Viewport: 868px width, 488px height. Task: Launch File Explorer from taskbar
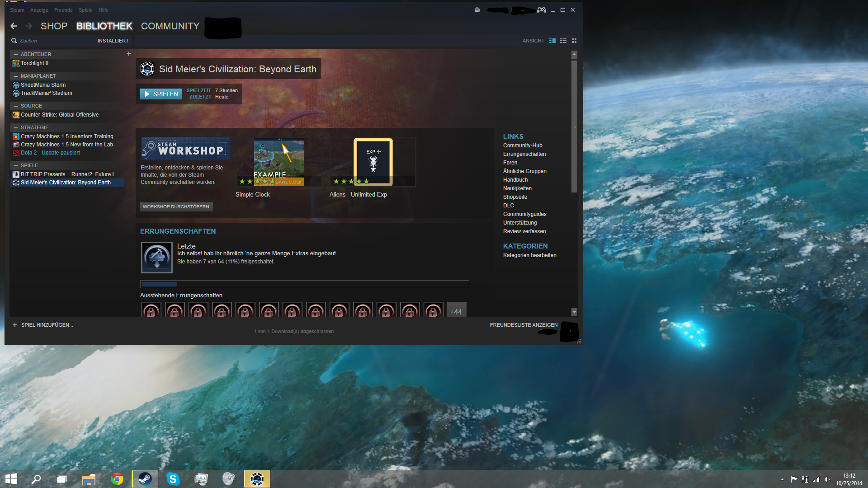89,479
